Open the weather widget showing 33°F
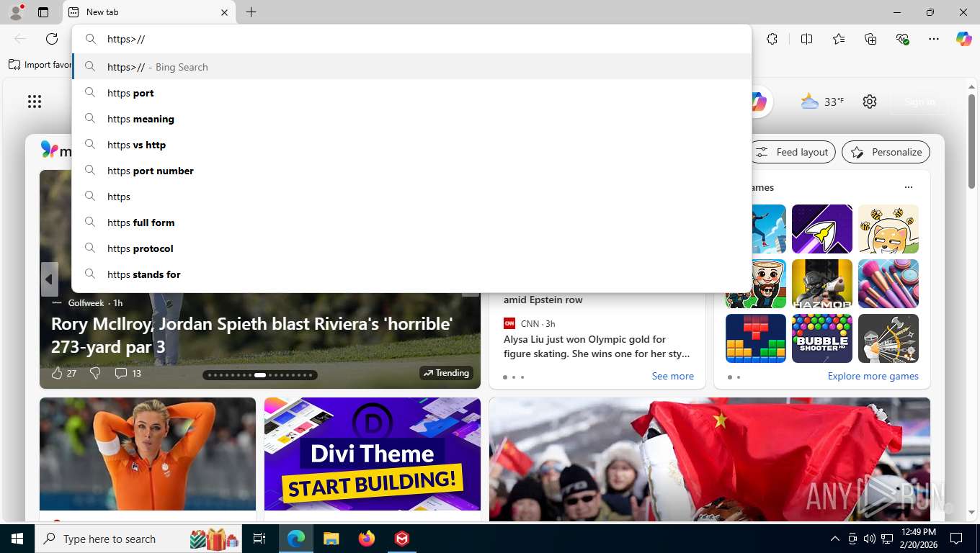980x553 pixels. click(x=822, y=102)
